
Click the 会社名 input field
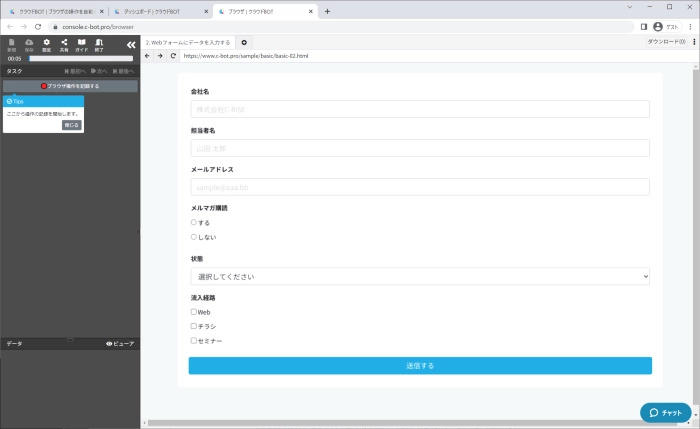tap(420, 109)
